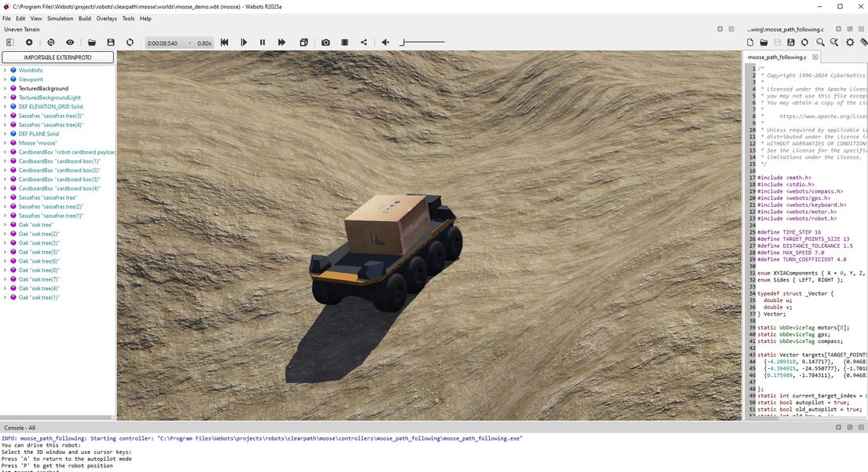Image resolution: width=868 pixels, height=472 pixels.
Task: Click the IMPORTABLE EXTERNPROTO button
Action: [57, 57]
